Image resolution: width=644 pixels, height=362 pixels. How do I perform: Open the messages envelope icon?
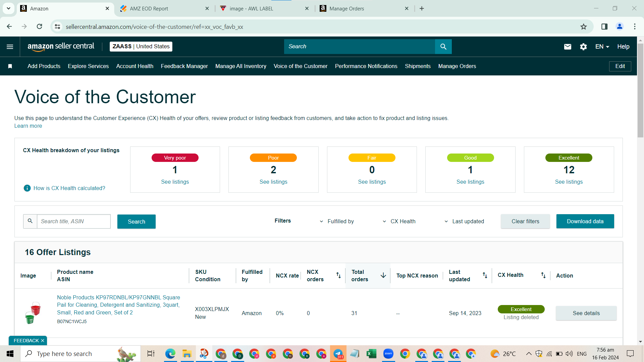(x=568, y=47)
